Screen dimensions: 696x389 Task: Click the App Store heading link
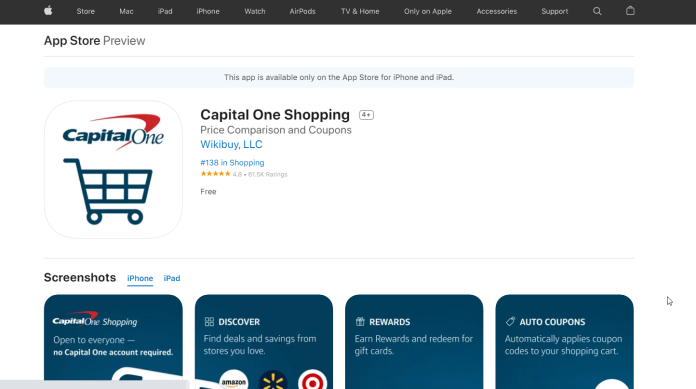(72, 41)
